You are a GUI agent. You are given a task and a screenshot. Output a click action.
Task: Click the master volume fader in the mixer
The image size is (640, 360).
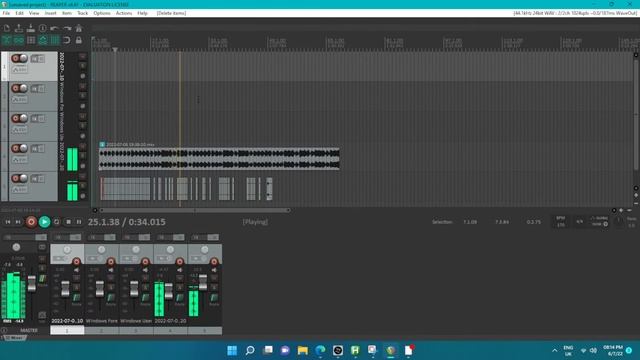coord(31,283)
